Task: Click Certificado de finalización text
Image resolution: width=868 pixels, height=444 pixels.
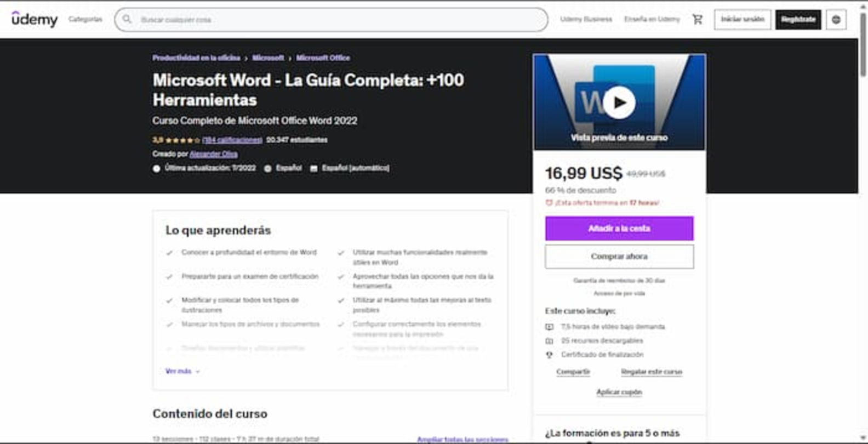Action: (602, 355)
